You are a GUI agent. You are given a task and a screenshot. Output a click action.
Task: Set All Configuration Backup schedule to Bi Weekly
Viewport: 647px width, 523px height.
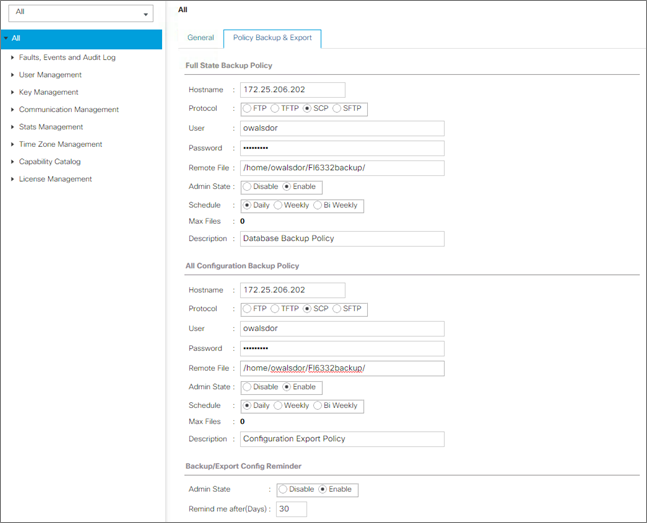click(x=318, y=405)
